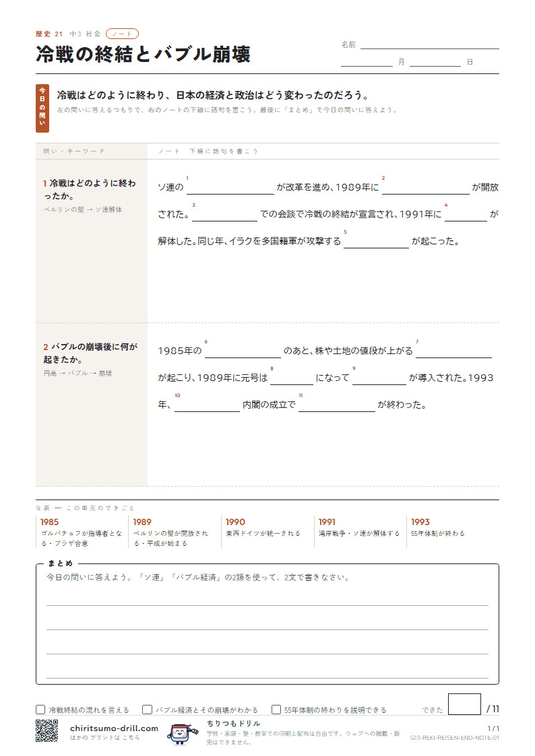Click the 歴史 21 label
This screenshot has height=756, width=535.
[49, 34]
